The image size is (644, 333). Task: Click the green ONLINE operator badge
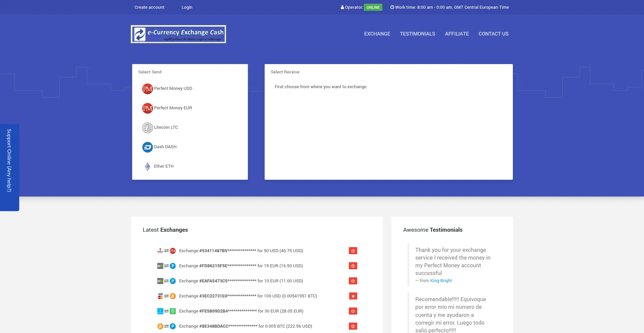coord(373,7)
